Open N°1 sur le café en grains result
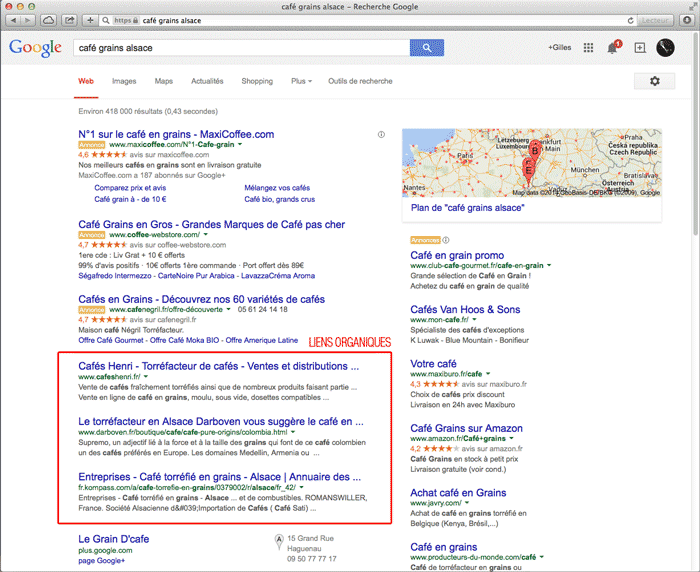The height and width of the screenshot is (572, 700). click(176, 134)
